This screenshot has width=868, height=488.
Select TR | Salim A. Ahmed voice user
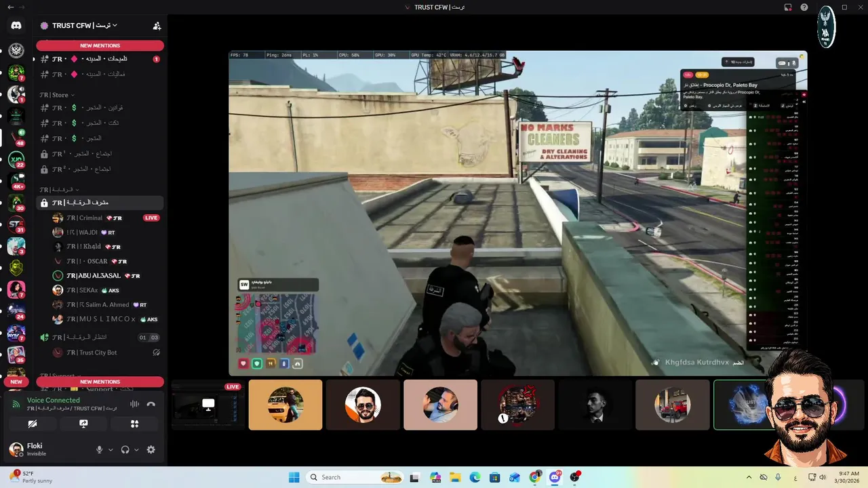click(106, 305)
